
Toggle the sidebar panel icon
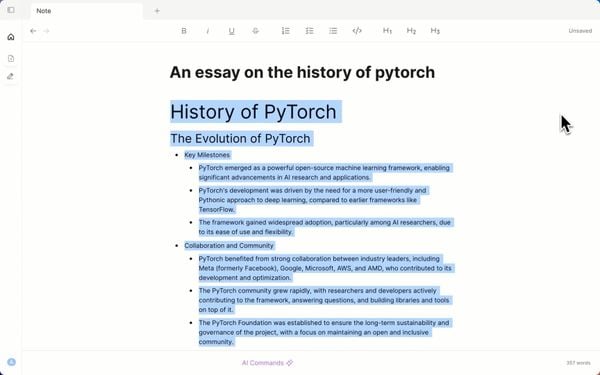point(11,10)
